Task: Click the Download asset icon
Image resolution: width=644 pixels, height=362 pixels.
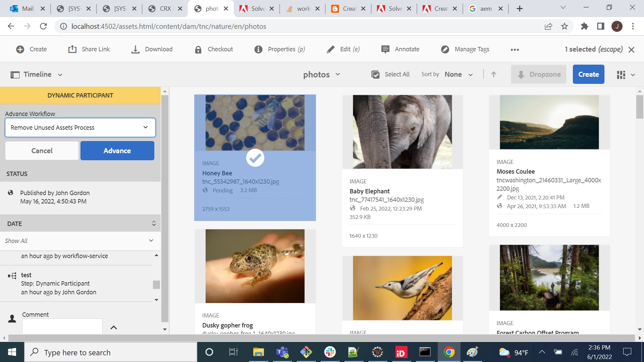Action: (135, 49)
